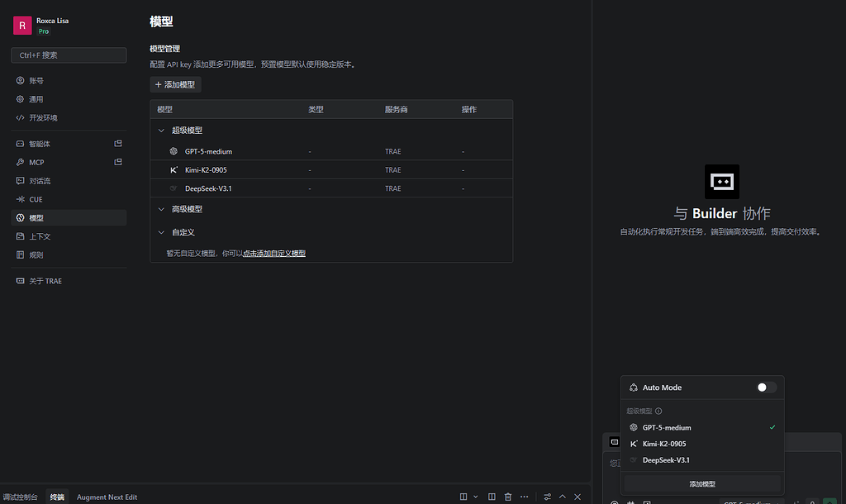Image resolution: width=846 pixels, height=504 pixels.
Task: Choose Kimi-K2-0905 in model popup
Action: click(x=702, y=444)
